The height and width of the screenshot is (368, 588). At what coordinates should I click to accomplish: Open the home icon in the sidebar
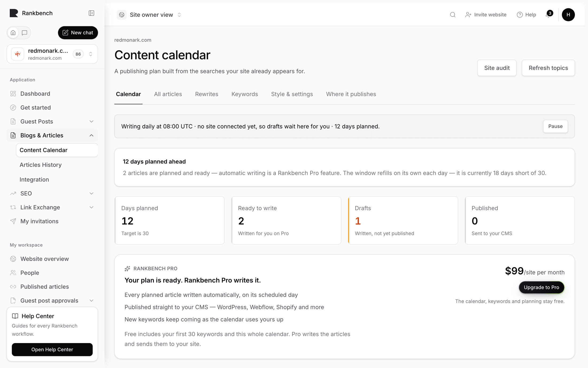tap(13, 33)
